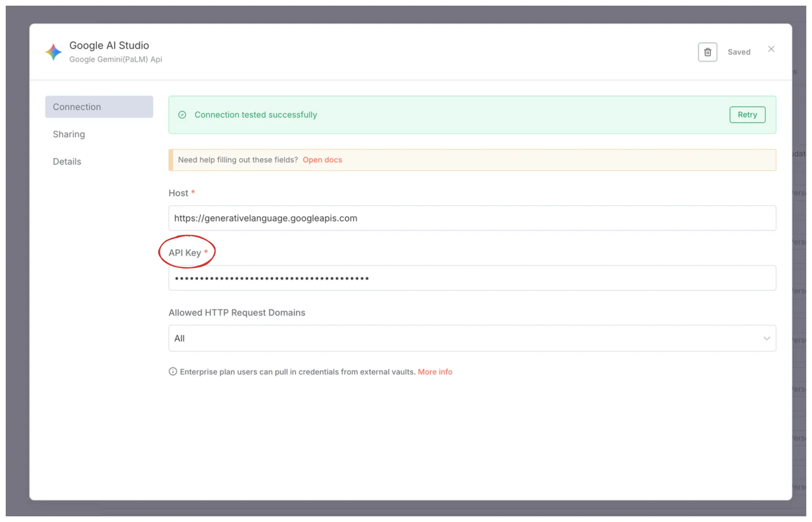Click the info circle icon
This screenshot has width=812, height=522.
(x=173, y=372)
